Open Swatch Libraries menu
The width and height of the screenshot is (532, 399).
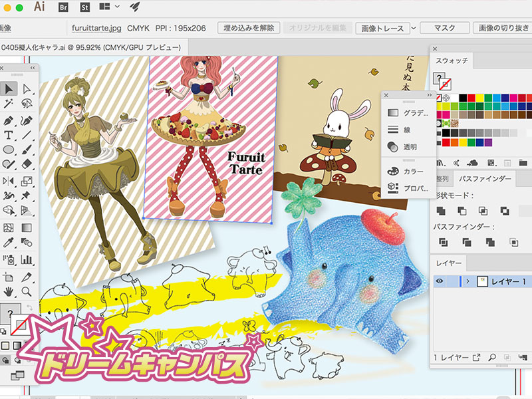(441, 163)
